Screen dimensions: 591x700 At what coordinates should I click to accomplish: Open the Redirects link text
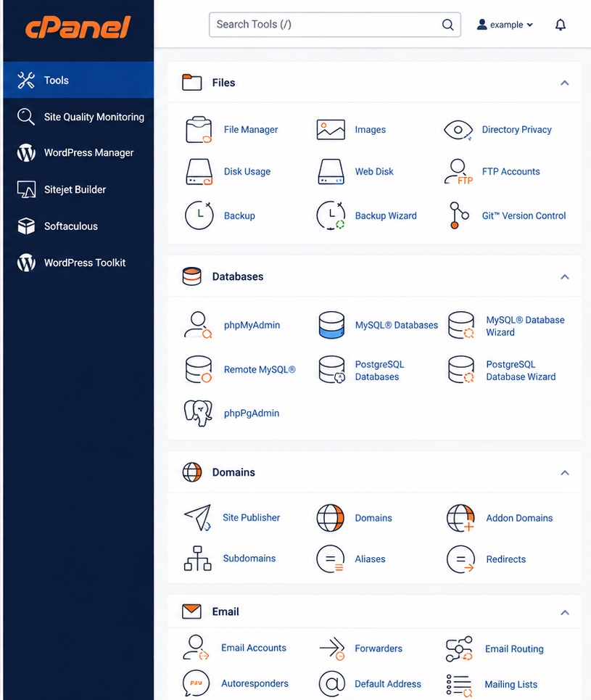(x=505, y=559)
